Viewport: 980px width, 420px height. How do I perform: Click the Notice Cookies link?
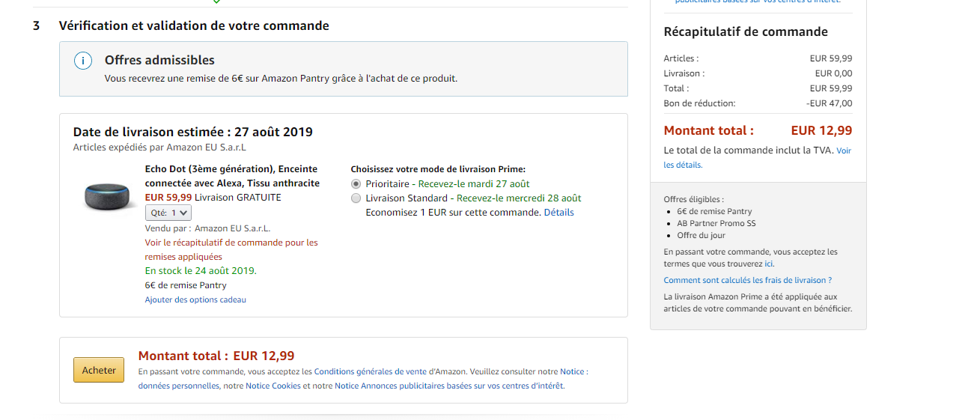[273, 386]
